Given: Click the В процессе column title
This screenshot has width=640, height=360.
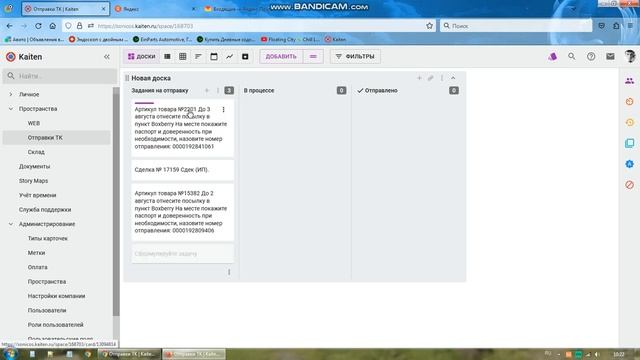Looking at the screenshot, I should click(x=259, y=91).
